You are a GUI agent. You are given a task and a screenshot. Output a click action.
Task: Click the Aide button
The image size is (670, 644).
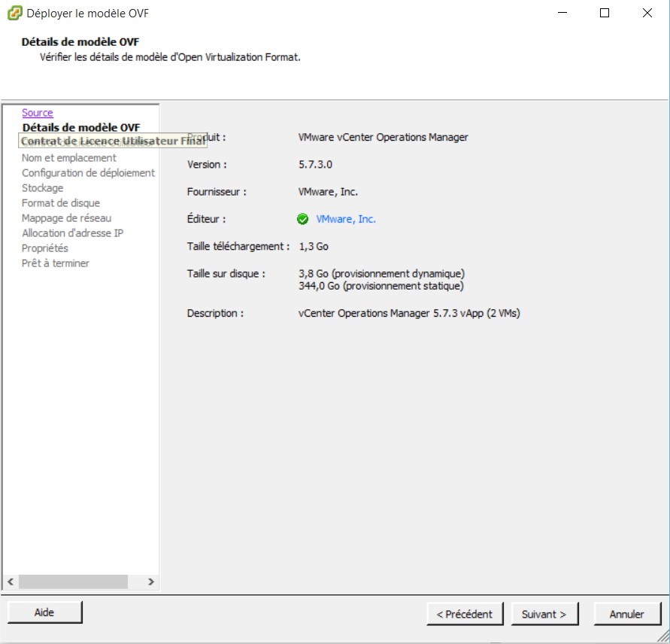pos(44,612)
